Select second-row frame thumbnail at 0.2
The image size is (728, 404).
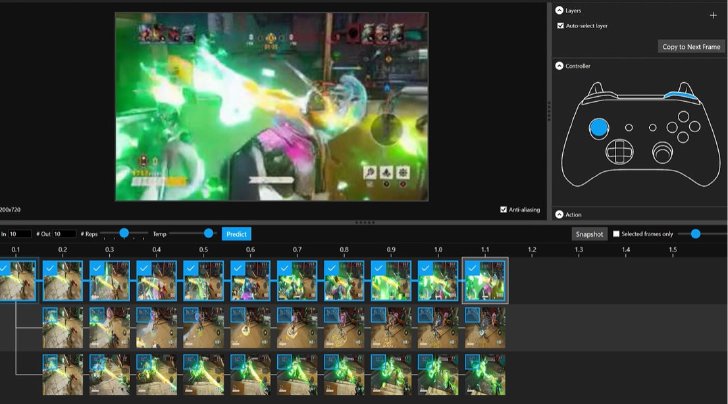[63, 327]
